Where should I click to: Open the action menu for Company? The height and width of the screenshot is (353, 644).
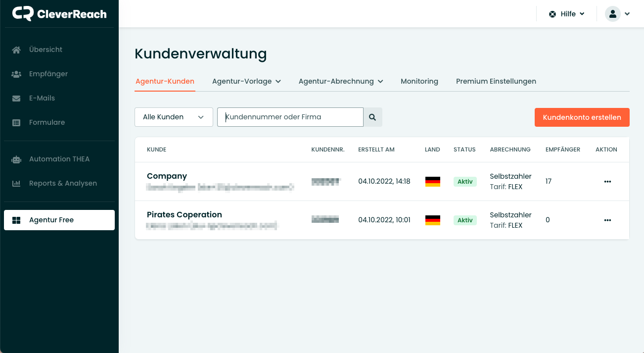pos(607,182)
